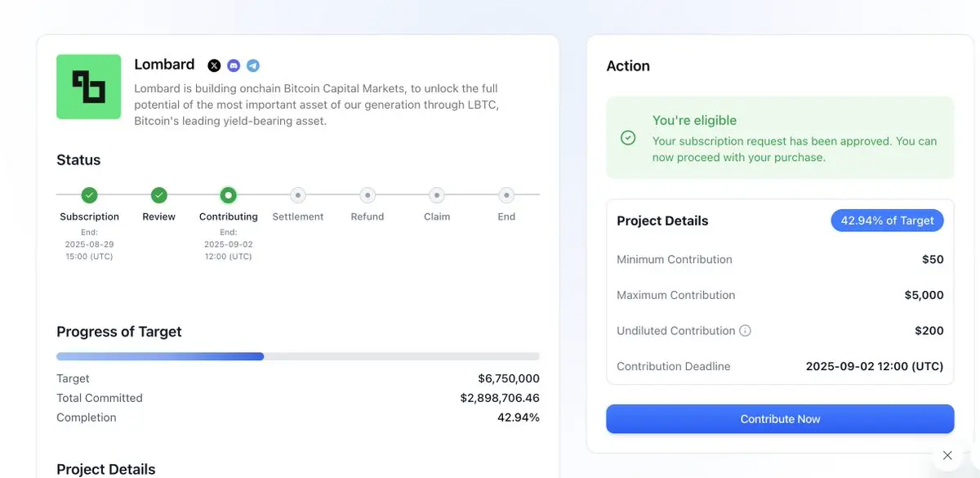
Task: Click the Progress of Target heading
Action: click(x=119, y=332)
